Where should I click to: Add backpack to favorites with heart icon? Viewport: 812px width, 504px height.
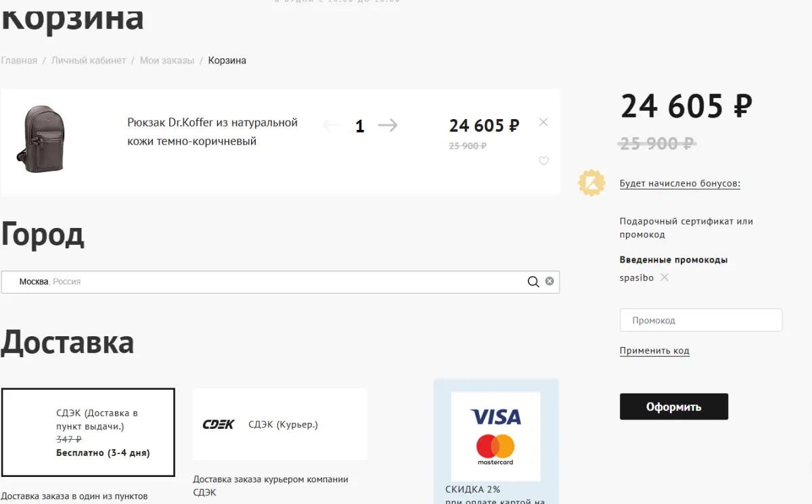(543, 161)
